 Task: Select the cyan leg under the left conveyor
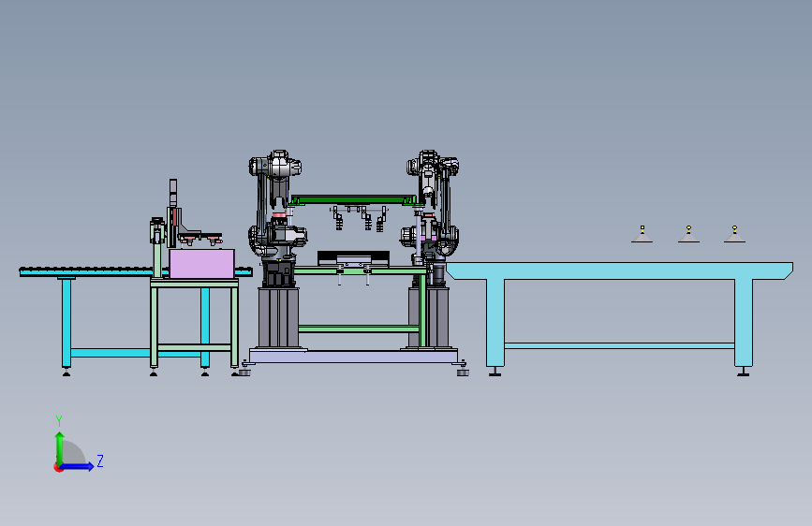66,322
